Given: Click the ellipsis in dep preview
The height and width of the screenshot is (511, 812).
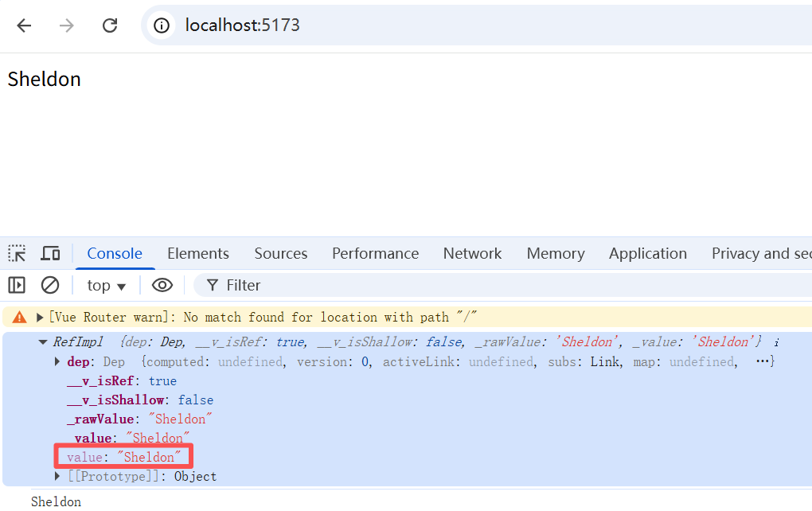Looking at the screenshot, I should (763, 361).
